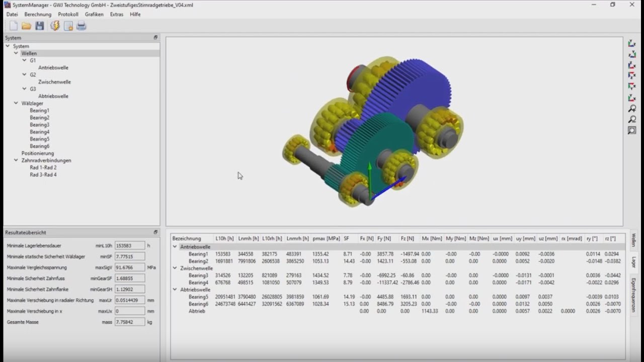Open the protocol report icon in toolbar
Viewport: 644px width, 362px height.
68,26
